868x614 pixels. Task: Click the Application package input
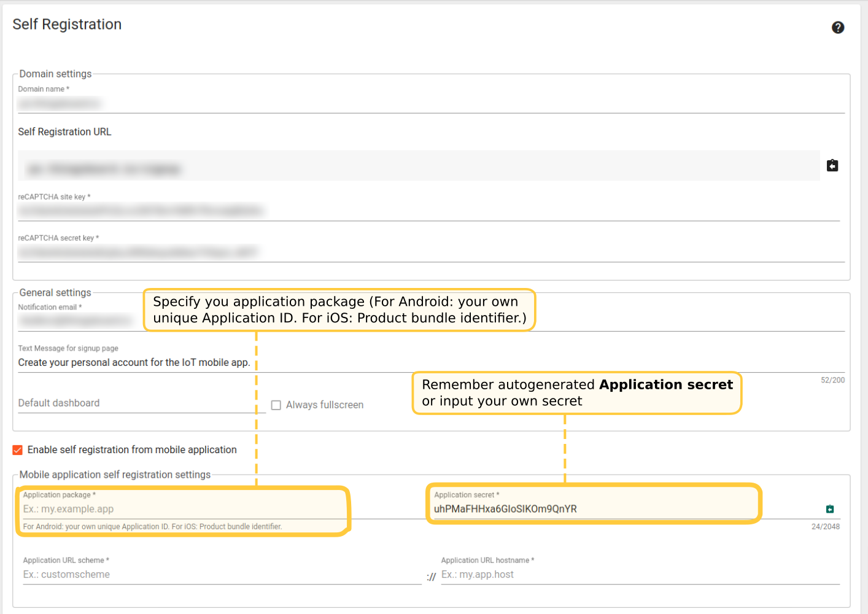coord(184,509)
